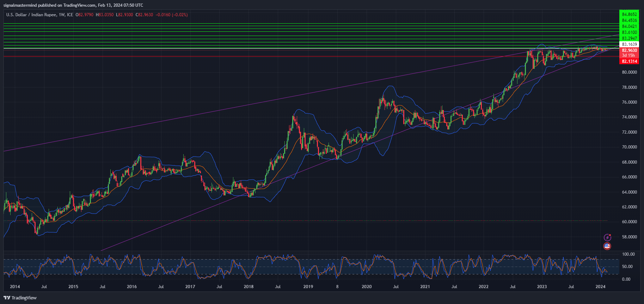Click the 2019 label on the time axis
The image size is (644, 304).
(x=308, y=287)
